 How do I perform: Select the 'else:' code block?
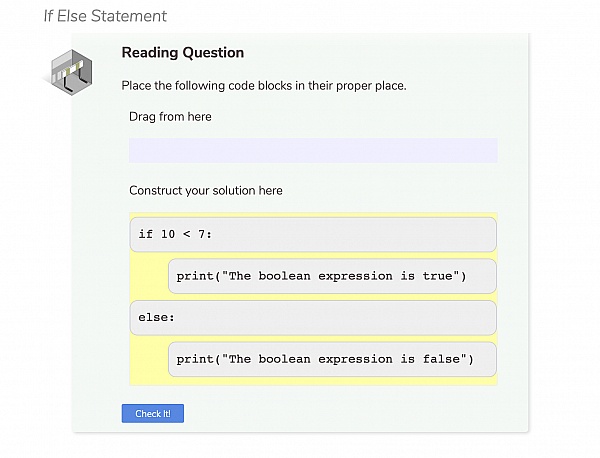click(313, 318)
